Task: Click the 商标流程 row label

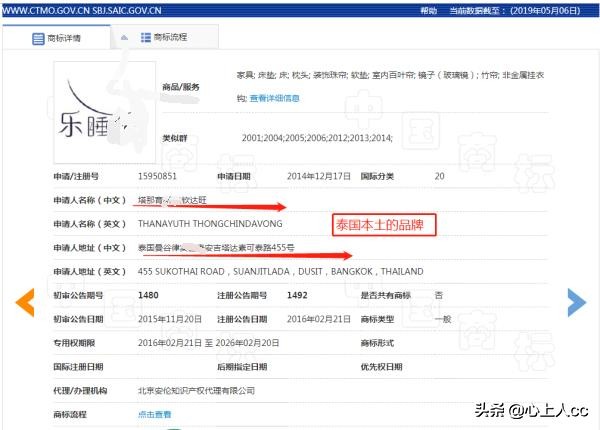Action: coord(70,414)
